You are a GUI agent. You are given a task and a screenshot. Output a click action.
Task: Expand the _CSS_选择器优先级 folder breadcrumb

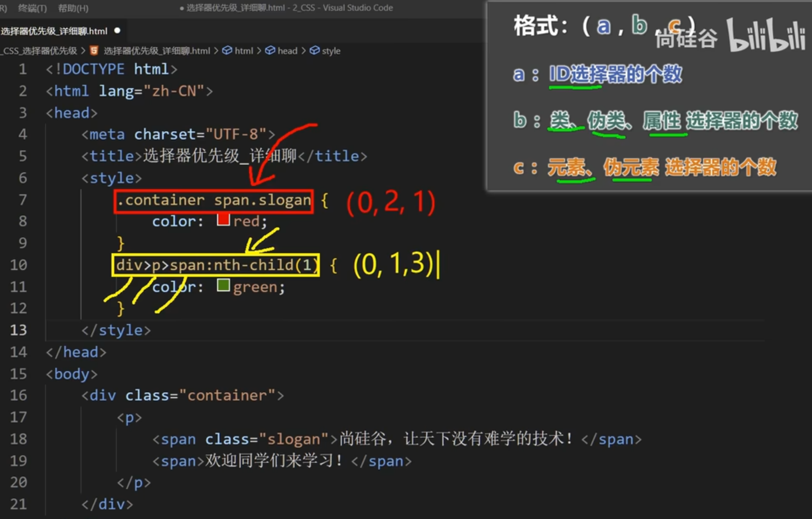39,51
